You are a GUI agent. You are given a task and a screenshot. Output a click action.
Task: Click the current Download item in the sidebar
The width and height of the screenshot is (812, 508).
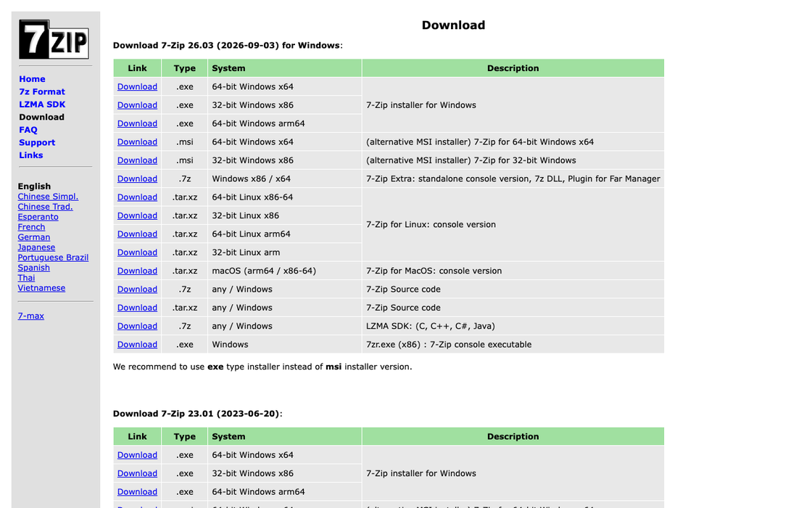(42, 117)
